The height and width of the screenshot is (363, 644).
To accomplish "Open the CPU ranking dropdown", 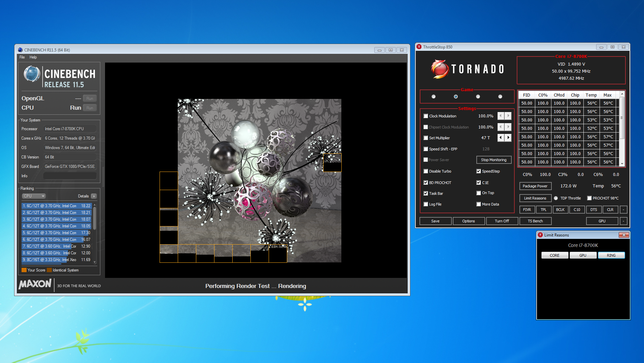I will pyautogui.click(x=34, y=196).
